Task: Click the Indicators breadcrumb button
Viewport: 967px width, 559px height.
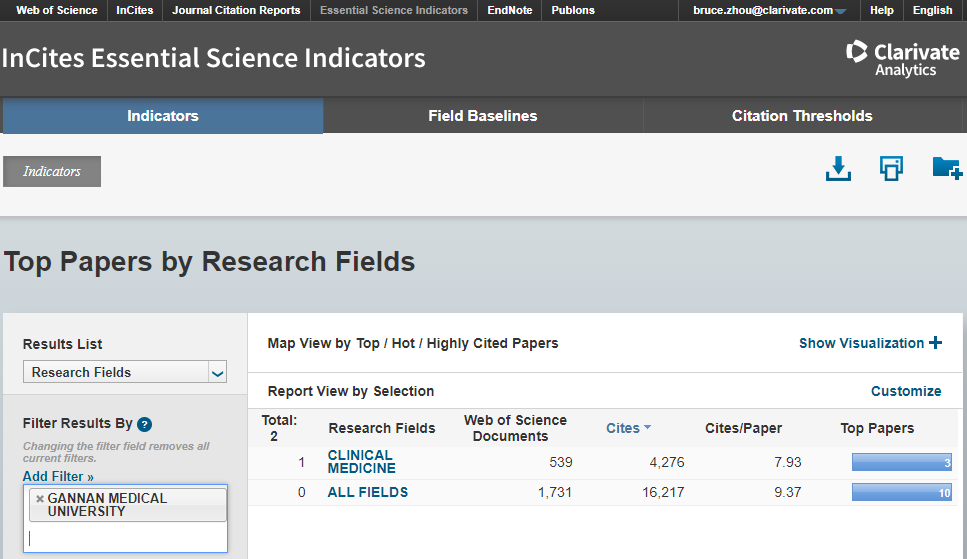Action: tap(52, 171)
